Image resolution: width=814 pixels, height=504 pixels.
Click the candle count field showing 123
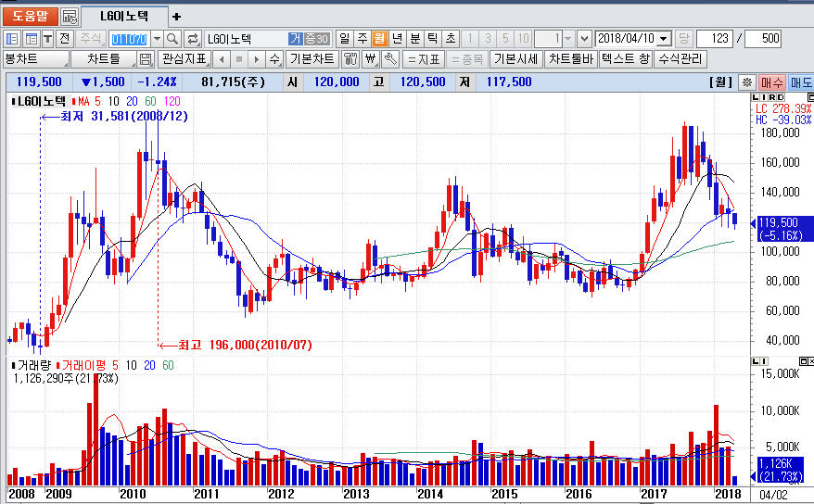pyautogui.click(x=713, y=39)
